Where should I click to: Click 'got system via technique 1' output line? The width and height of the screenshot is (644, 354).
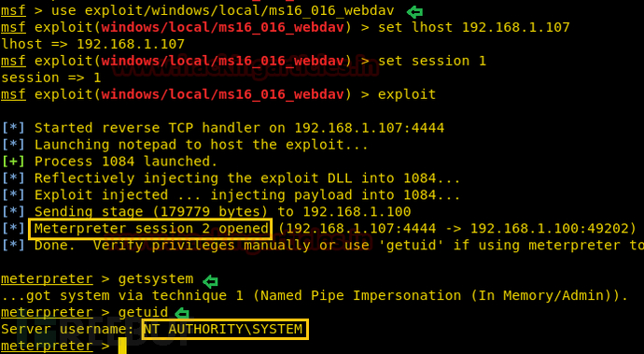tap(315, 295)
